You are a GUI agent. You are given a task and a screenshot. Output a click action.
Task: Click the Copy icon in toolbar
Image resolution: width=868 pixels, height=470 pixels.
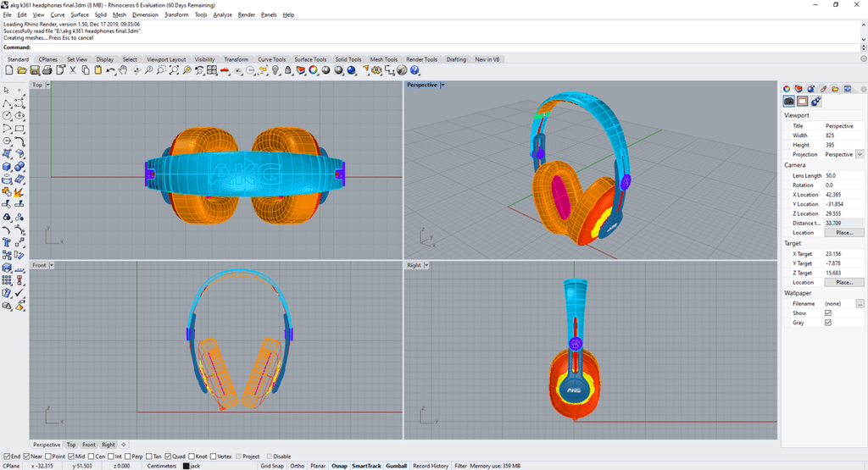click(x=86, y=70)
